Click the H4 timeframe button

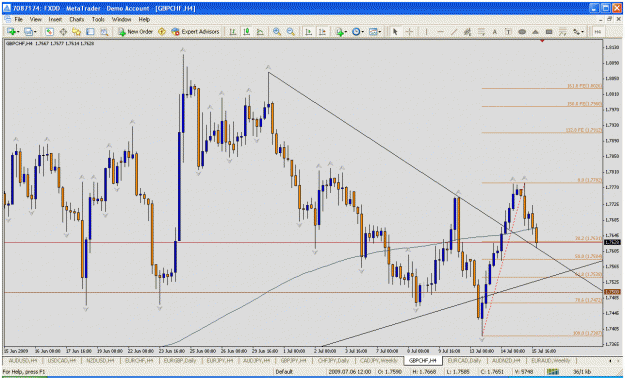(597, 32)
